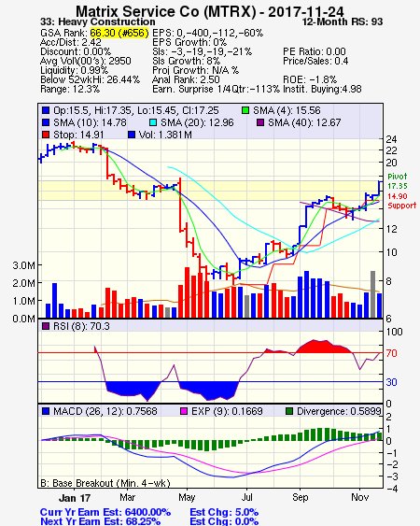Click the '12-Month RS: 93' text
This screenshot has width=420, height=526.
[x=343, y=21]
